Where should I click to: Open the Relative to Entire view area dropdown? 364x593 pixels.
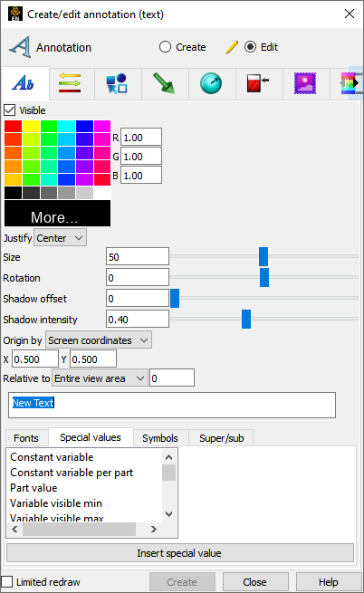click(100, 378)
